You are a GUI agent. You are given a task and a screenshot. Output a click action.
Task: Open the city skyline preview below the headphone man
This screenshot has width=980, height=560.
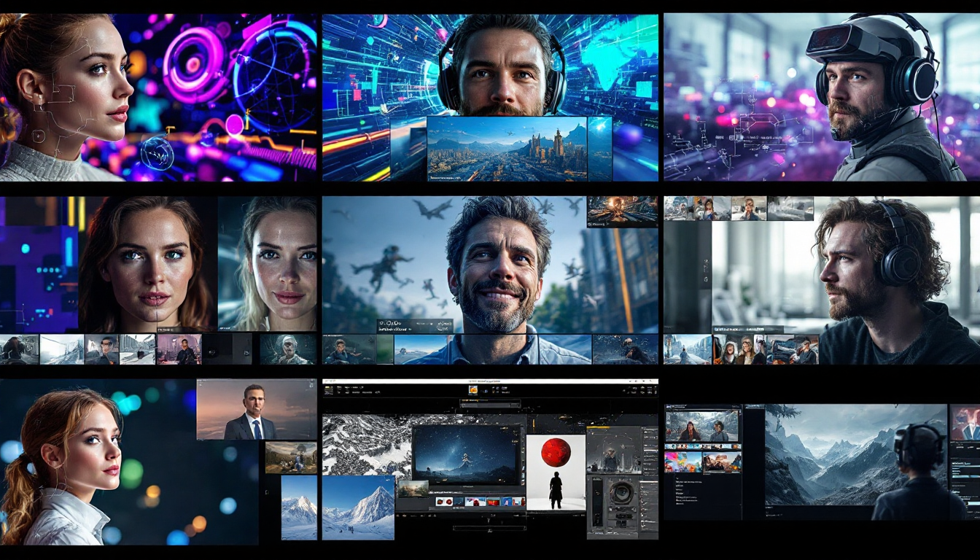point(507,149)
